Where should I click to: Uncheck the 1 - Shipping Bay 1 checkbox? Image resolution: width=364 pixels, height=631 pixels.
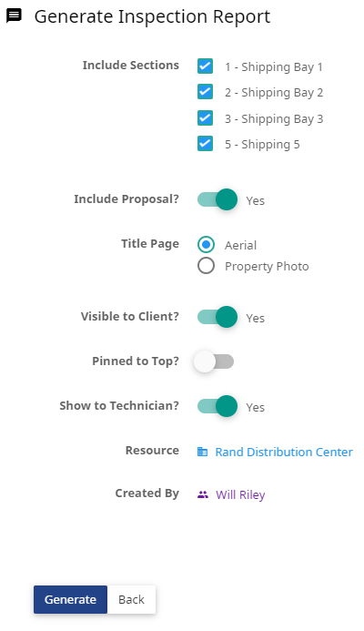tap(205, 66)
